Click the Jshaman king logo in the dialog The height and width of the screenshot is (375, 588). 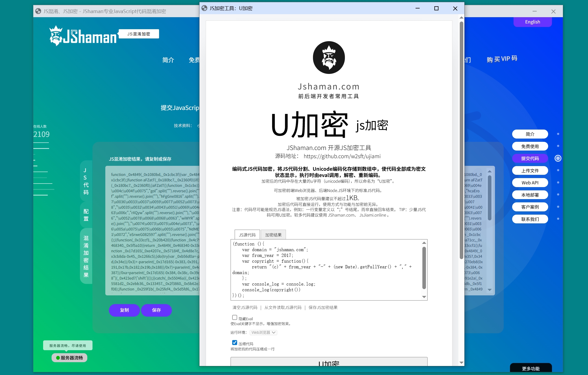pos(329,58)
